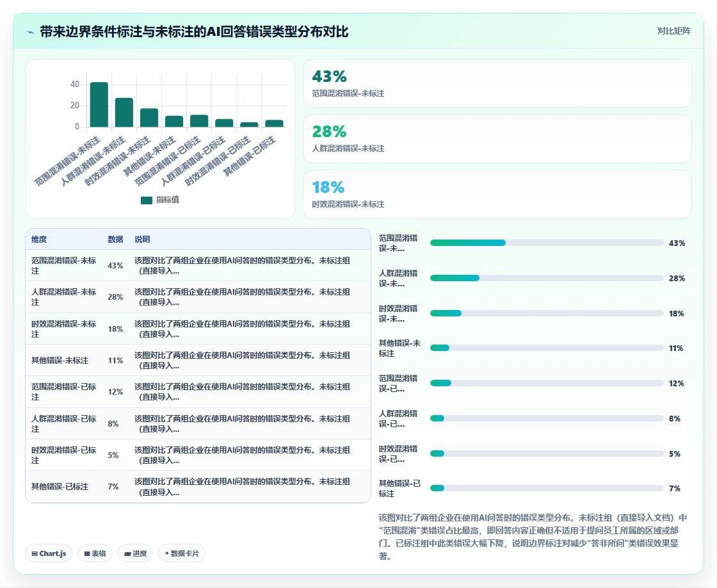Screen dimensions: 717x588
Task: Click the chart bar for 其他错误-未标注
Action: [174, 121]
